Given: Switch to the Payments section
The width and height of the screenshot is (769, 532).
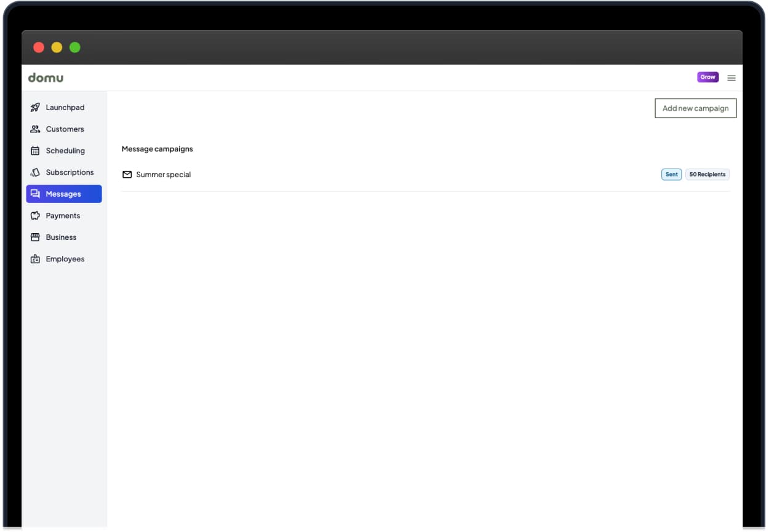Looking at the screenshot, I should tap(63, 215).
